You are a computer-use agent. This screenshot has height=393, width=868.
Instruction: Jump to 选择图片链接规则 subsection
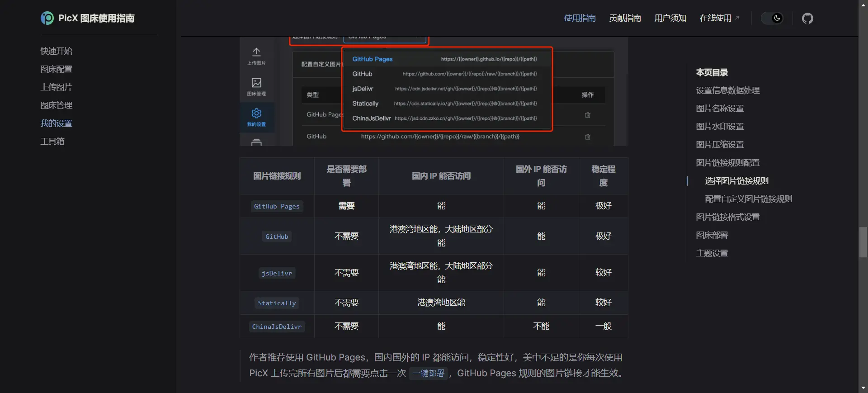737,181
